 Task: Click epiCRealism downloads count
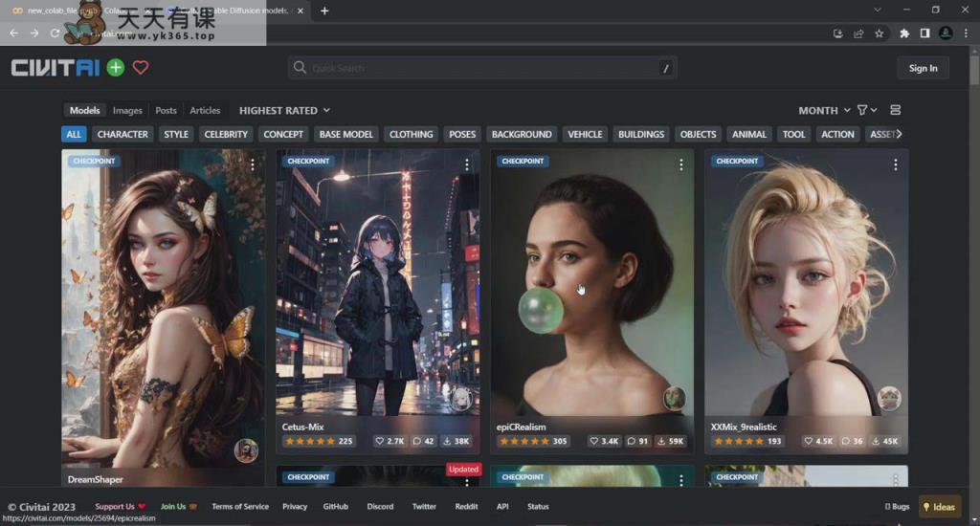pyautogui.click(x=671, y=441)
